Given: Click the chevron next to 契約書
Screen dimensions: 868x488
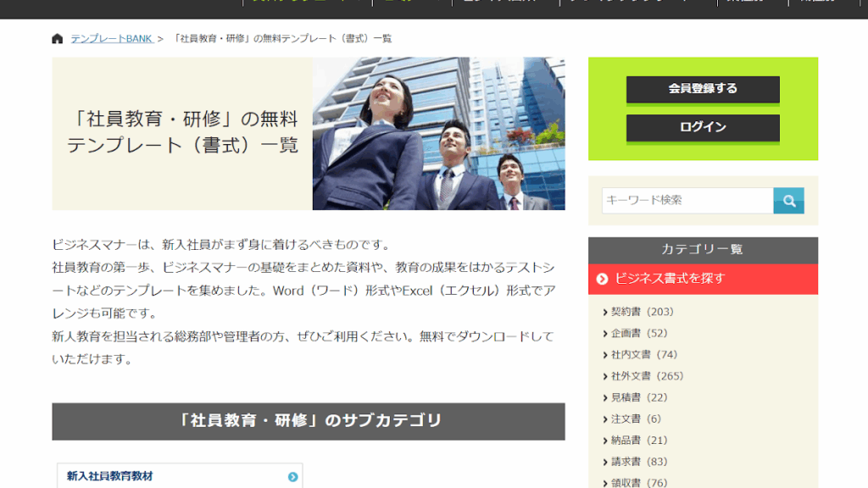Looking at the screenshot, I should click(605, 312).
